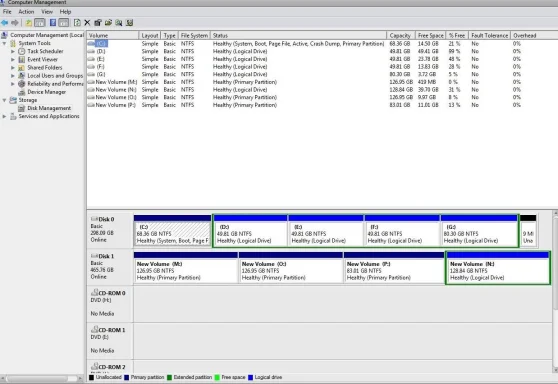Click the scroll-down arrow of the disk pane scrollbar
Screen dimensions: 558x384
pyautogui.click(x=555, y=370)
